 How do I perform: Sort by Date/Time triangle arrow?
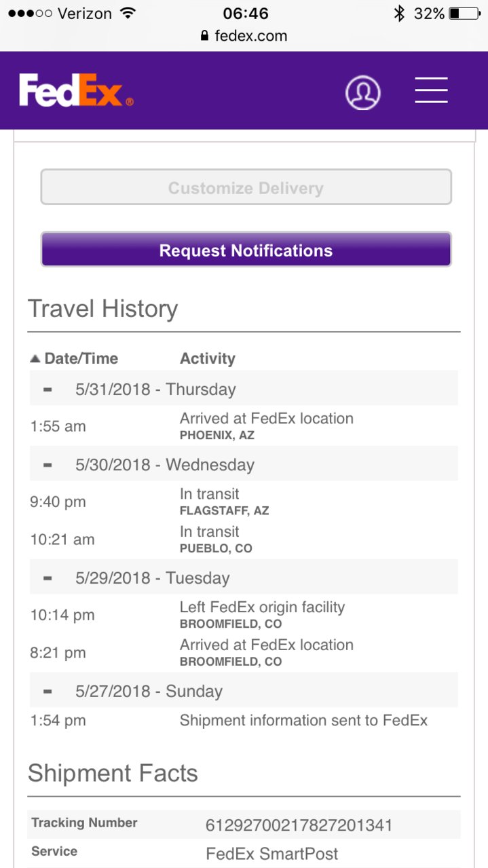[x=35, y=358]
